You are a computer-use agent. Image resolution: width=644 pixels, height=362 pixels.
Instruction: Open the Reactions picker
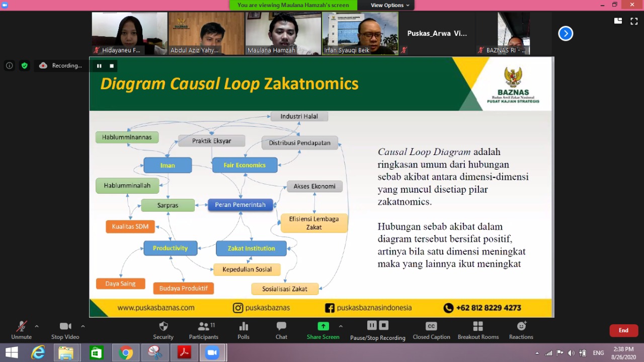(521, 330)
